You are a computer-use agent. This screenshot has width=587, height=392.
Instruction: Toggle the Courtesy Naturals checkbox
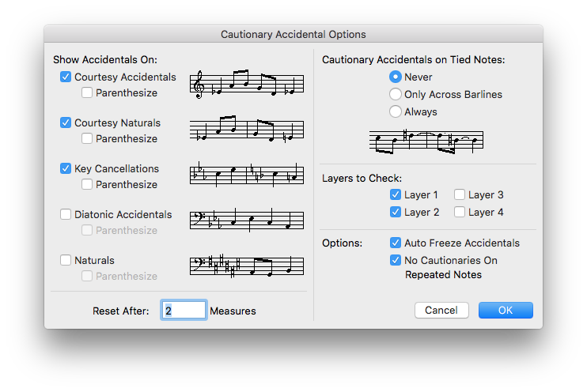pos(66,122)
